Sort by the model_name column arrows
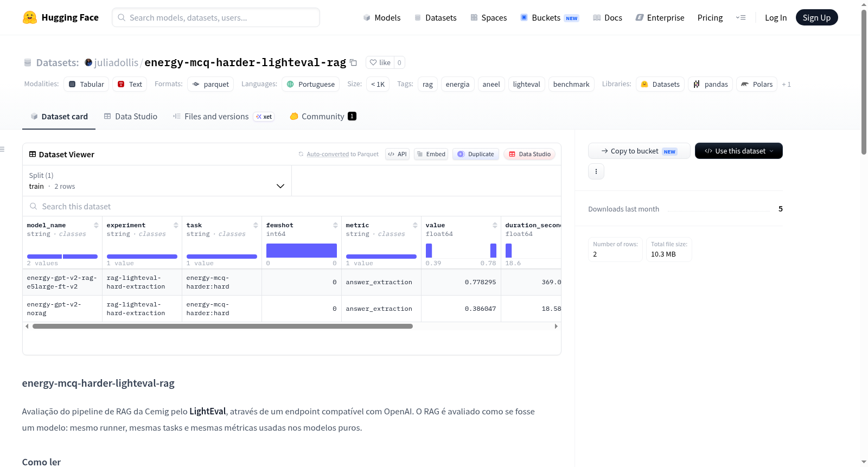 (x=96, y=225)
